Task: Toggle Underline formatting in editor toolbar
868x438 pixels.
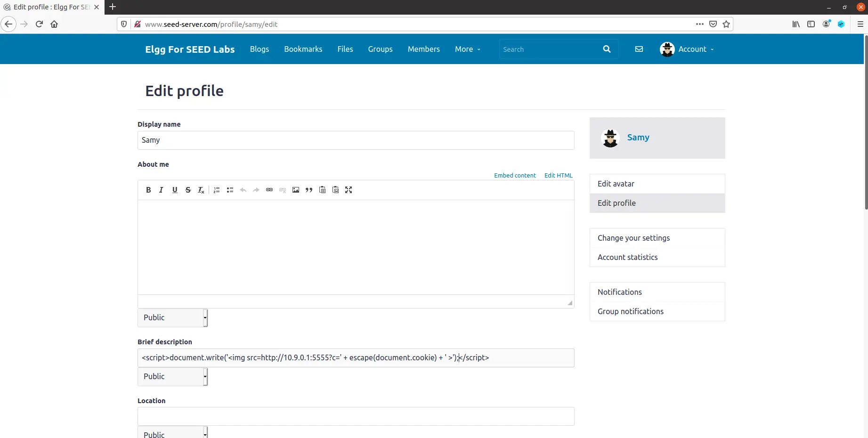Action: click(x=175, y=190)
